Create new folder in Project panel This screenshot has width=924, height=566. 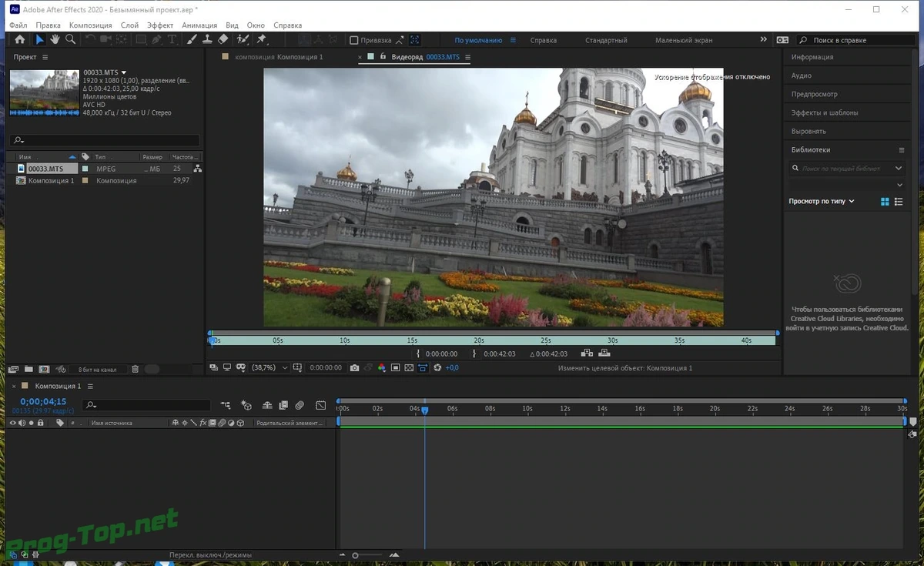(28, 370)
